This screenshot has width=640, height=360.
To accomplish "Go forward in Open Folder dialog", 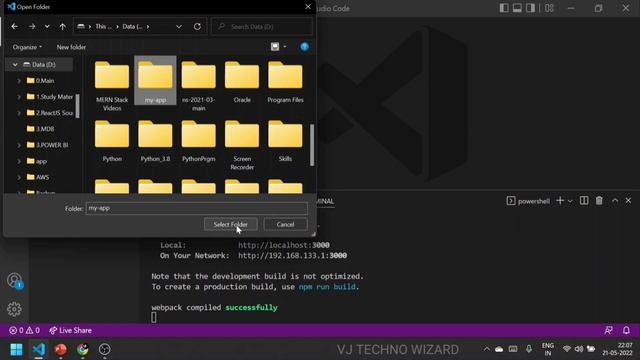I will coord(32,27).
